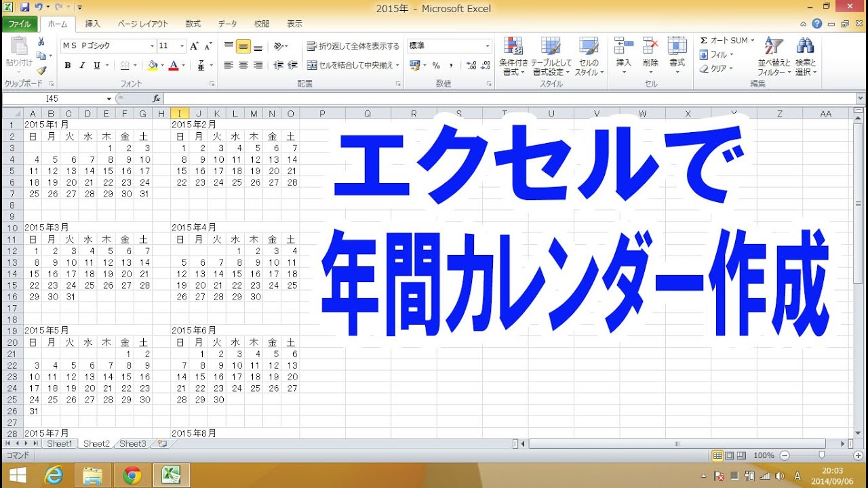
Task: Open the borders dropdown arrow
Action: click(134, 66)
